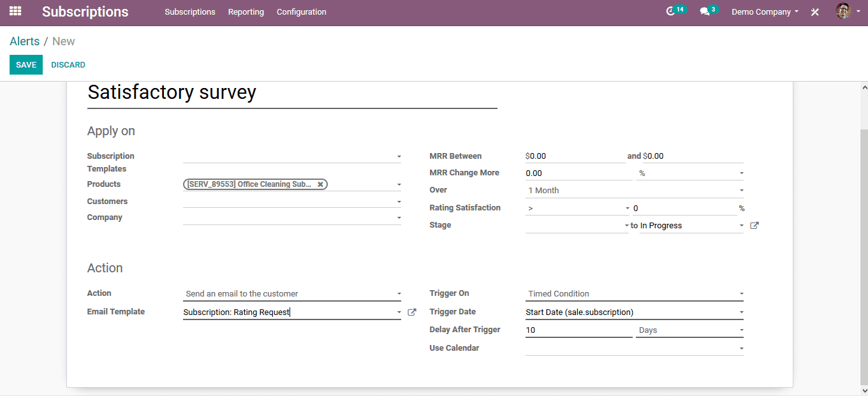Image resolution: width=868 pixels, height=396 pixels.
Task: Open the Subscriptions menu
Action: click(190, 12)
